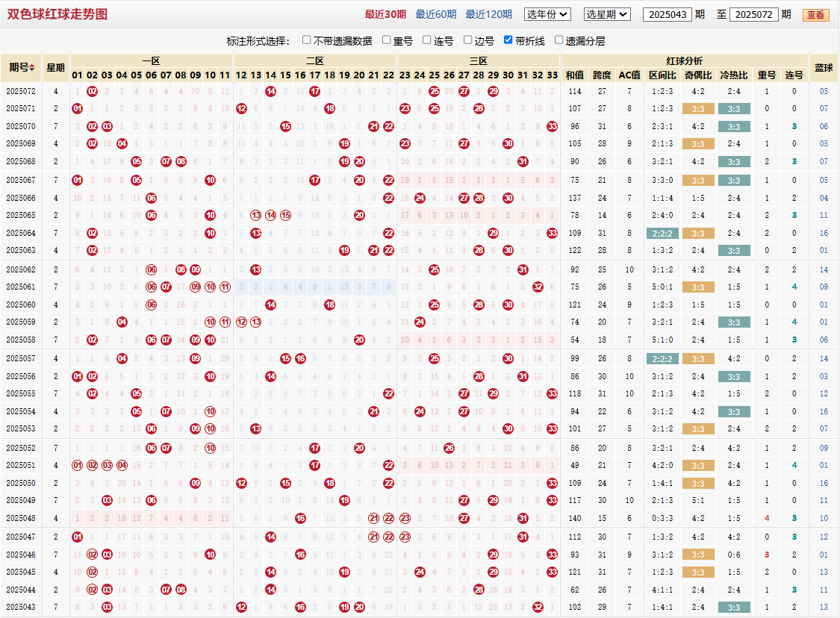
Task: Open the 选年份 dropdown
Action: coord(547,14)
